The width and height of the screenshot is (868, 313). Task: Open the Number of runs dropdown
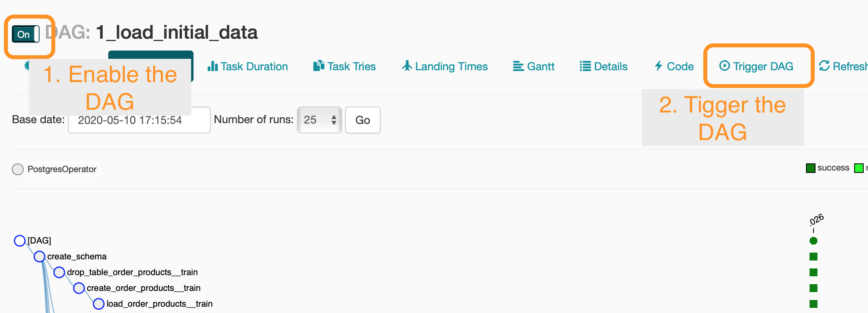tap(319, 120)
